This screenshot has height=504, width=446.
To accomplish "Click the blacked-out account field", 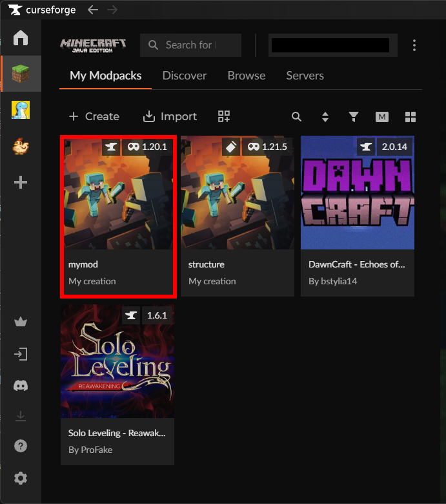I will pos(332,45).
